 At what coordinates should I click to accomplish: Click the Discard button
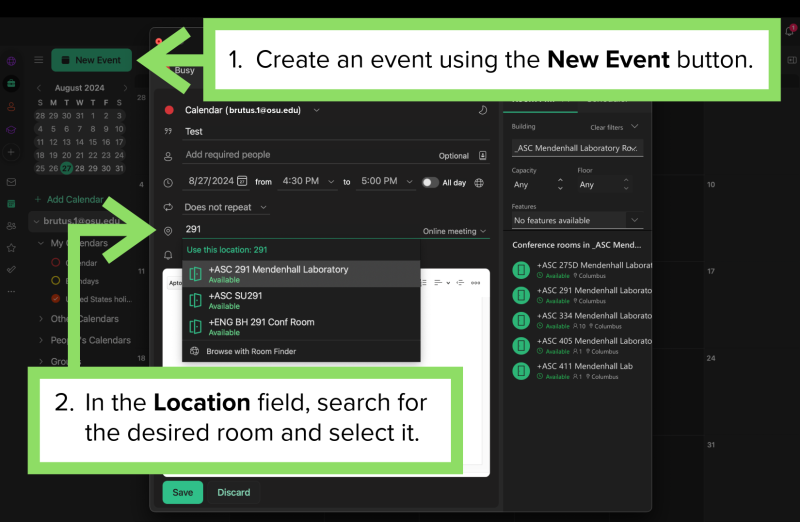click(234, 492)
